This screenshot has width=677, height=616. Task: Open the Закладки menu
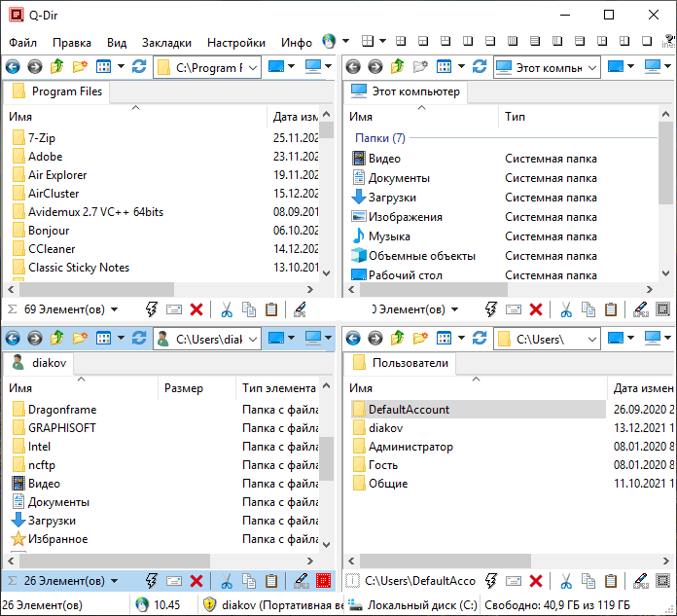[x=166, y=43]
